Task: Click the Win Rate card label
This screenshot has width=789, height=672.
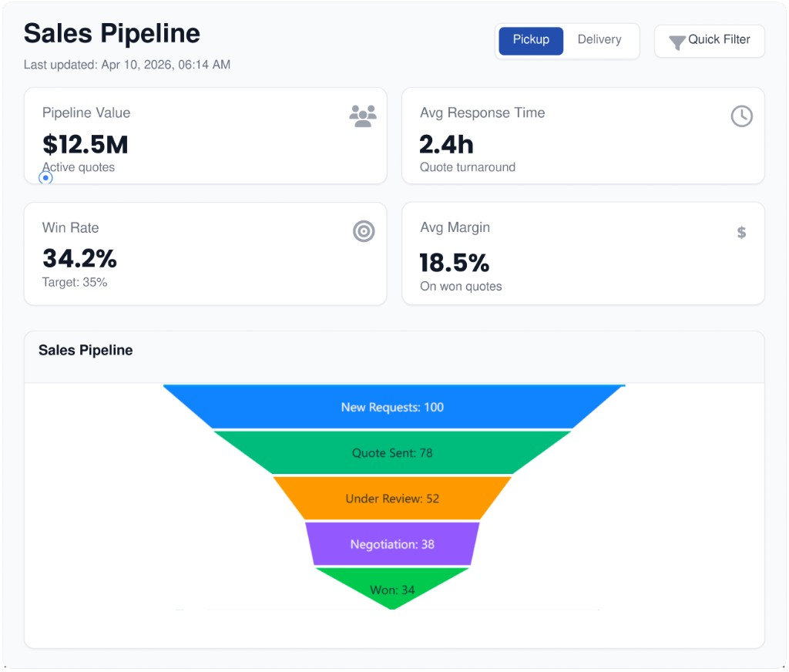Action: pyautogui.click(x=70, y=227)
